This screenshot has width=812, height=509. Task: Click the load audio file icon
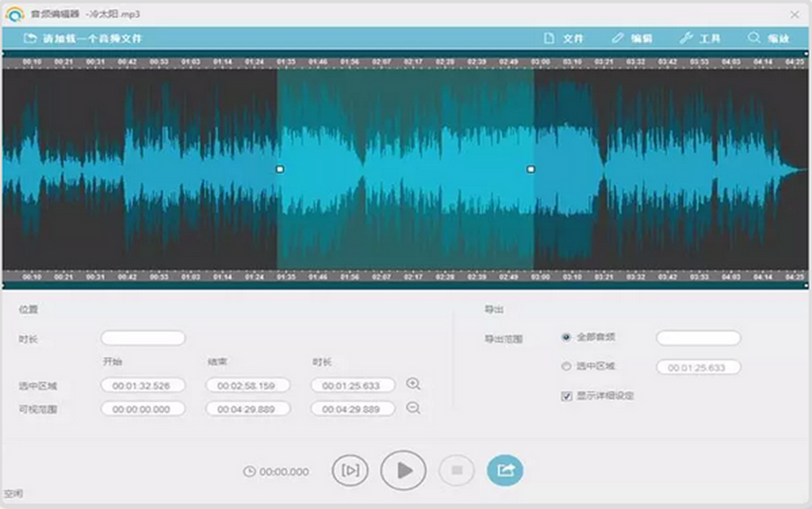pos(30,39)
